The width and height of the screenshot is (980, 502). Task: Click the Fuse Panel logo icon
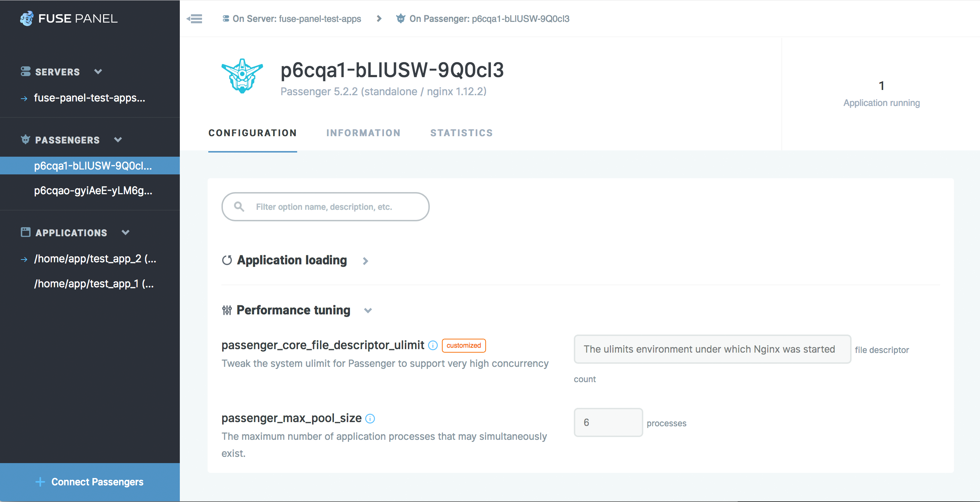(27, 18)
